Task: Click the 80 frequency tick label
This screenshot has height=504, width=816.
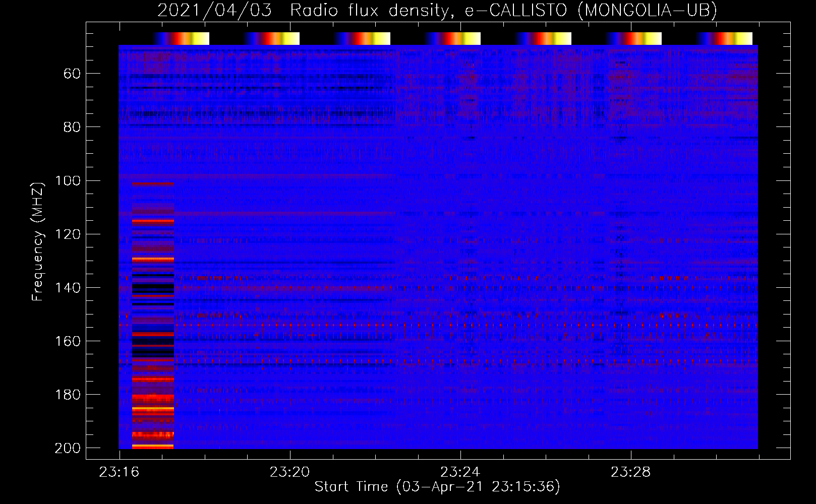Action: [x=72, y=127]
